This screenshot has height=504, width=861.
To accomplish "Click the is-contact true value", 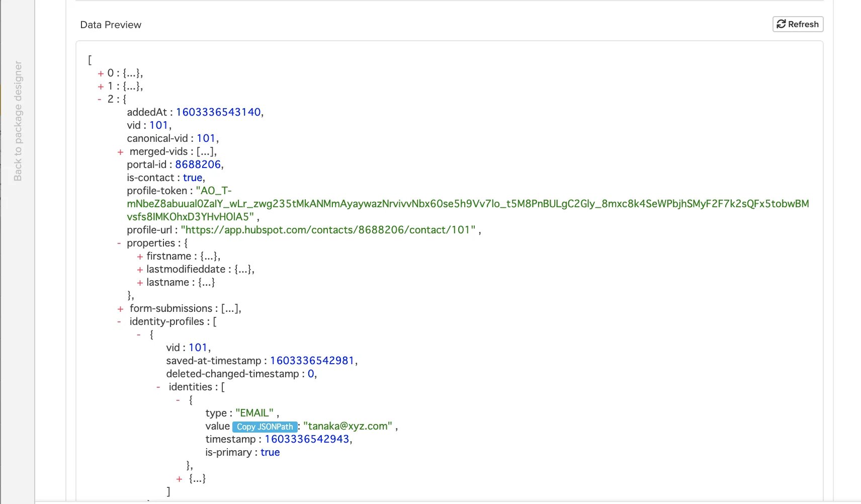I will click(x=193, y=178).
